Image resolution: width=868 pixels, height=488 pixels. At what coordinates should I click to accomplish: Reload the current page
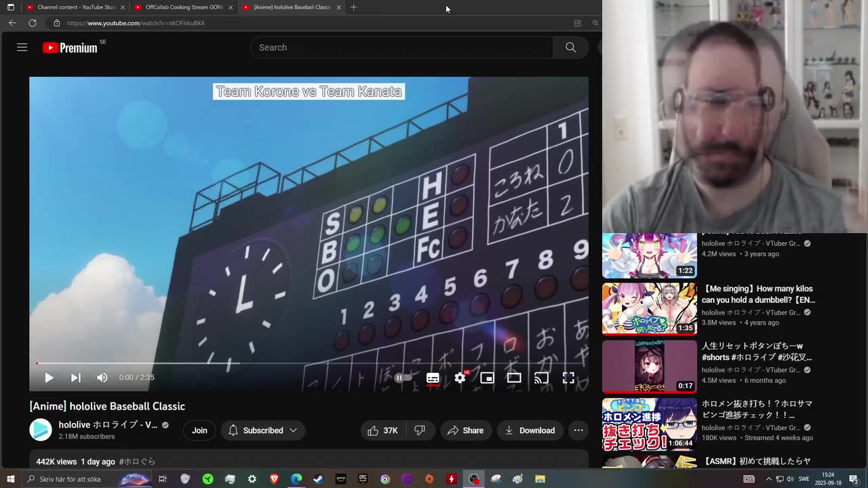(x=32, y=23)
